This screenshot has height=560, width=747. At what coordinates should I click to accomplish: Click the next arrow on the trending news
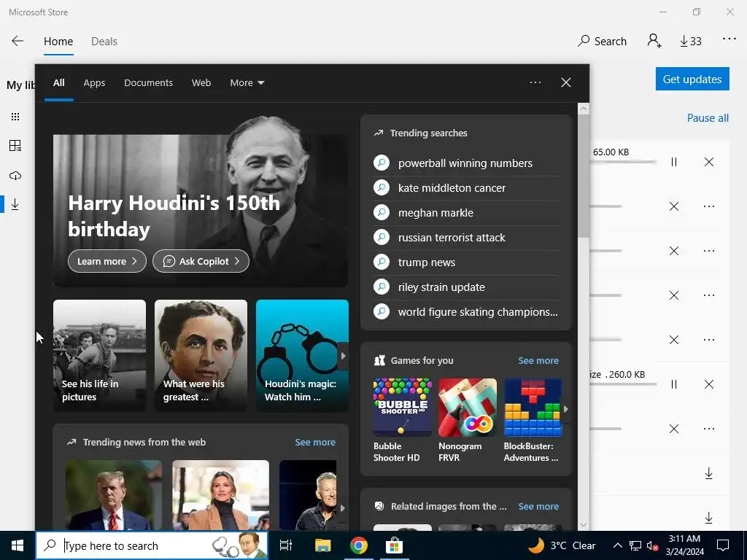point(342,507)
